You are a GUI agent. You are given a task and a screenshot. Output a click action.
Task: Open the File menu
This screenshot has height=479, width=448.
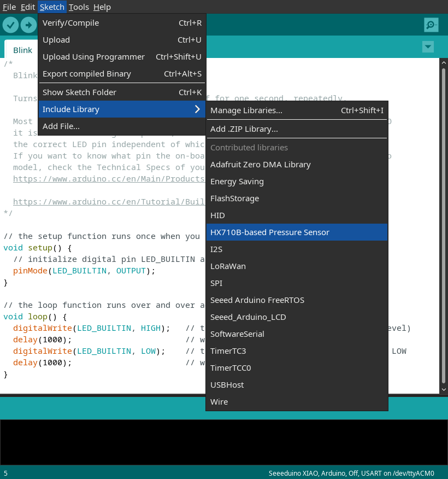point(9,7)
